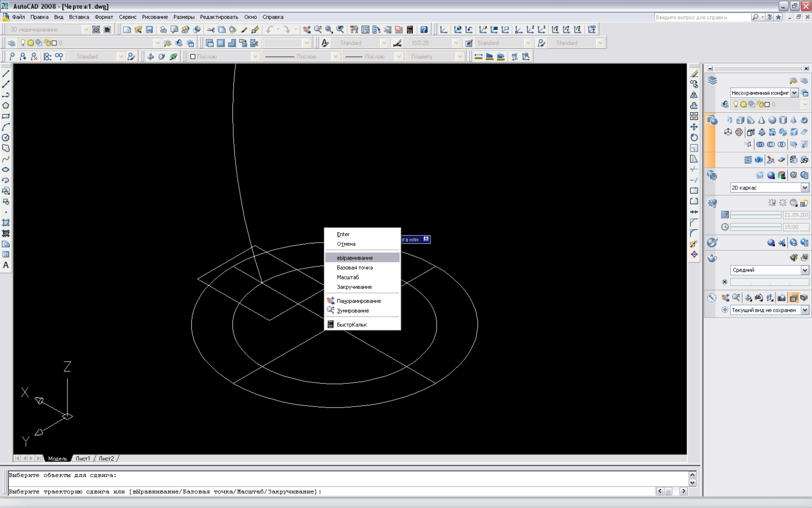
Task: Pick the Circle tool in Draw toolbar
Action: 6,138
